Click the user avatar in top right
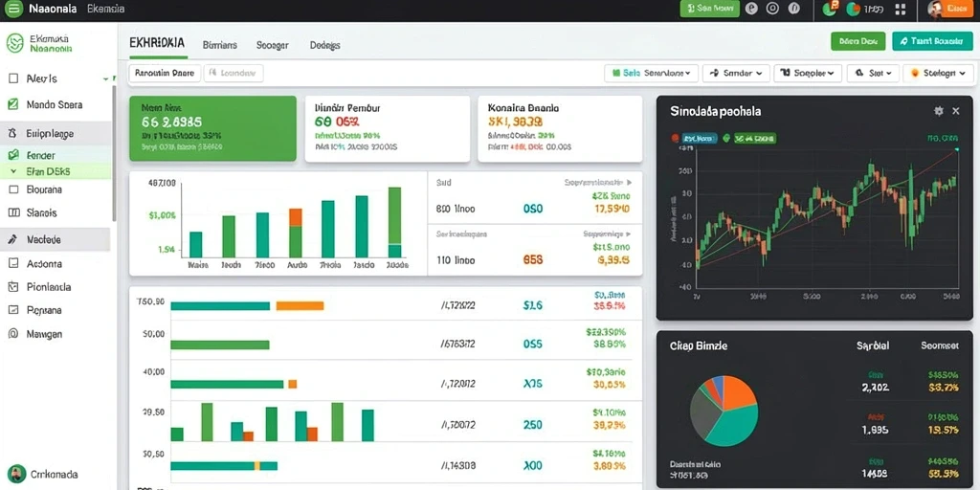Screen dimensions: 980x490 936,9
